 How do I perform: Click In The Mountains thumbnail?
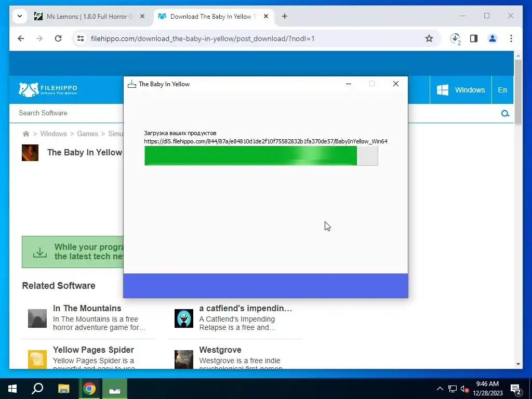tap(37, 318)
